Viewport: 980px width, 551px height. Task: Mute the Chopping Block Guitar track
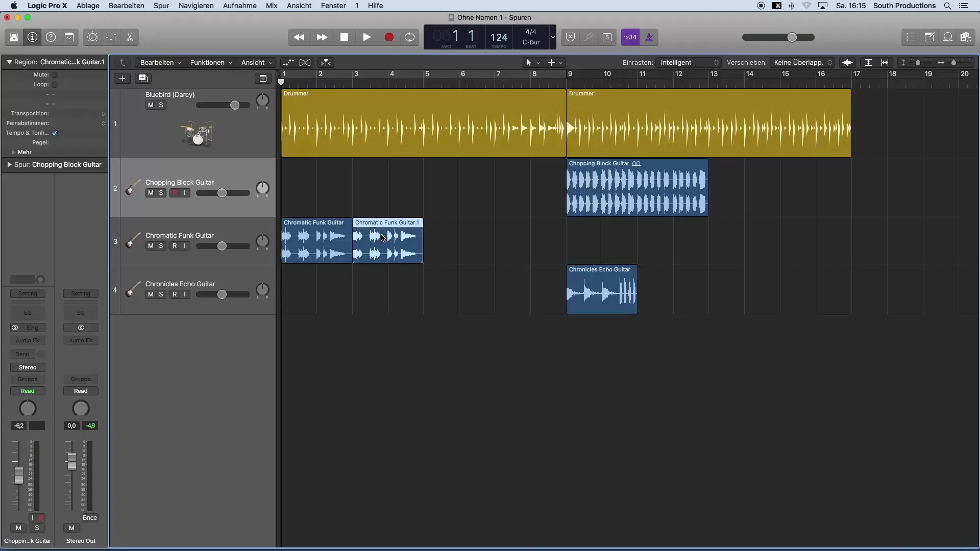[151, 193]
